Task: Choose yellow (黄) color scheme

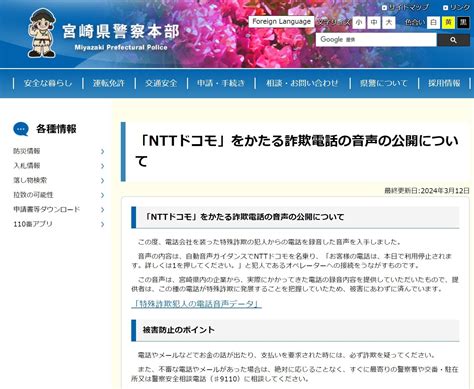Action: 448,22
